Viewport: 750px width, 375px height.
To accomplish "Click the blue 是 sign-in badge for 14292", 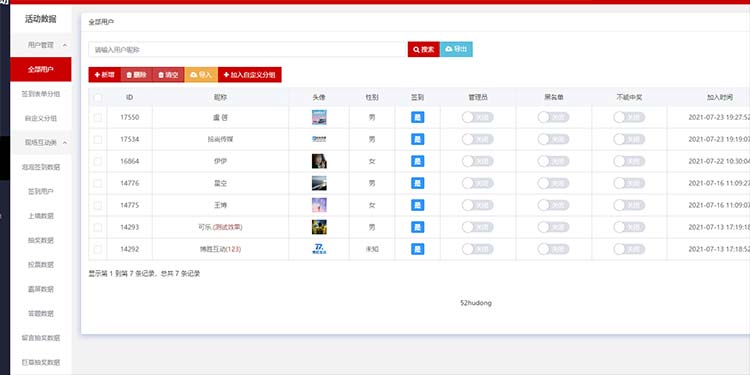I will [x=418, y=249].
